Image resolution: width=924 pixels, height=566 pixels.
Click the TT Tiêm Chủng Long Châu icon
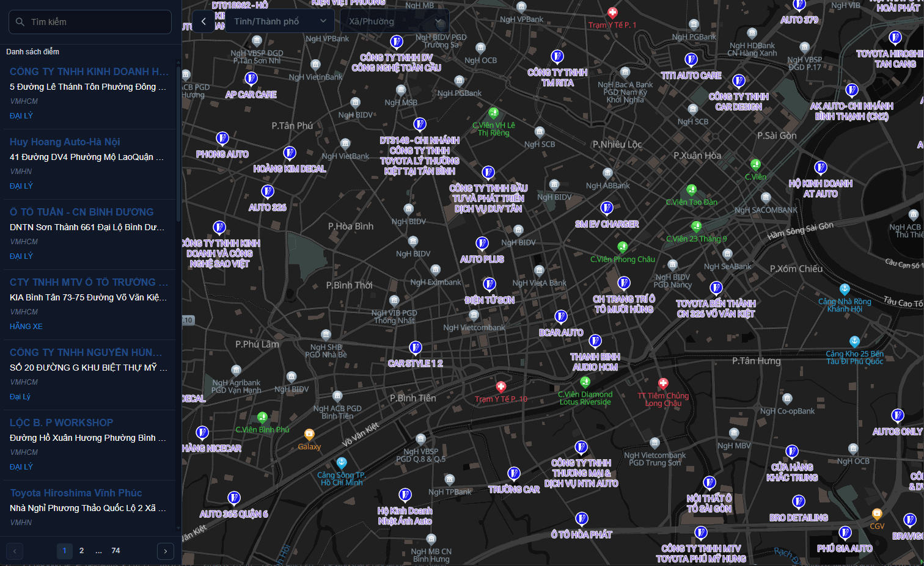click(663, 383)
